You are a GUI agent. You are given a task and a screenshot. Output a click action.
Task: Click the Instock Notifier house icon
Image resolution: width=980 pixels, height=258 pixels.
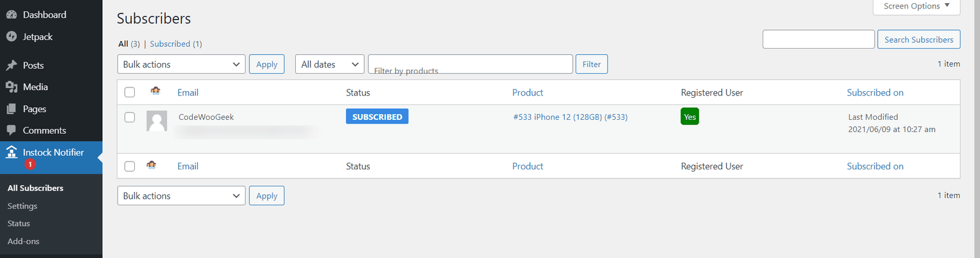point(12,152)
